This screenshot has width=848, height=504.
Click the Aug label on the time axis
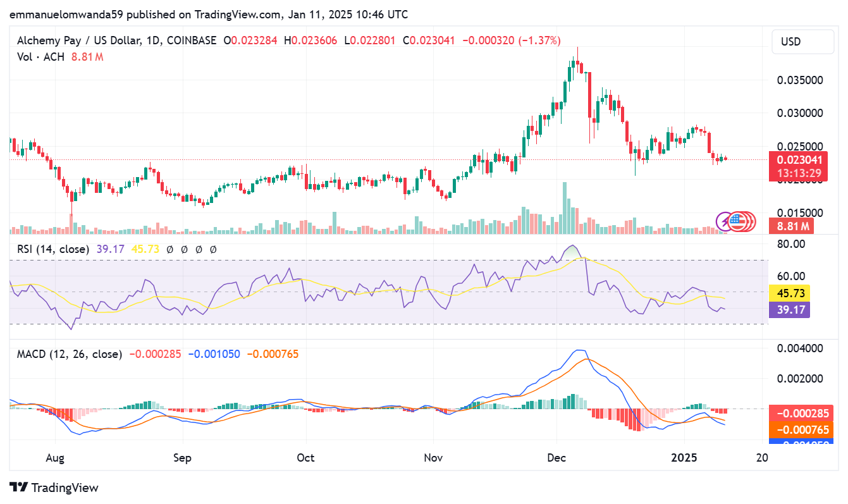pos(55,457)
